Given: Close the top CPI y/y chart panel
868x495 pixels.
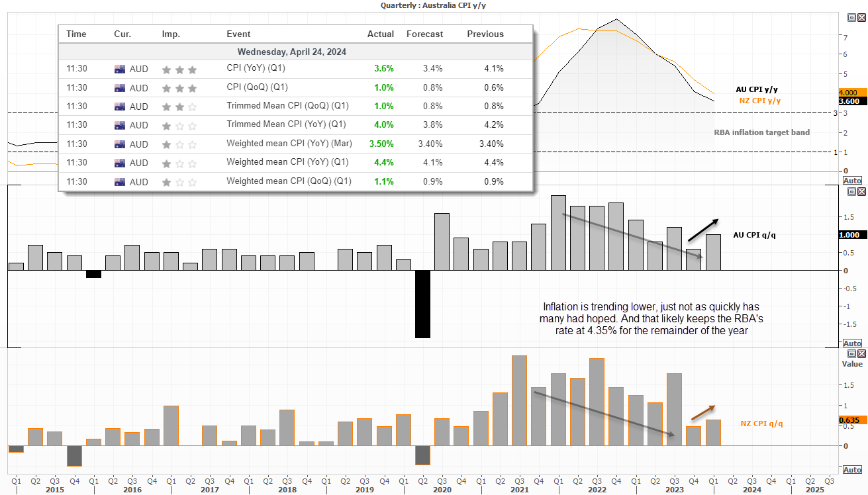Looking at the screenshot, I should click(861, 17).
